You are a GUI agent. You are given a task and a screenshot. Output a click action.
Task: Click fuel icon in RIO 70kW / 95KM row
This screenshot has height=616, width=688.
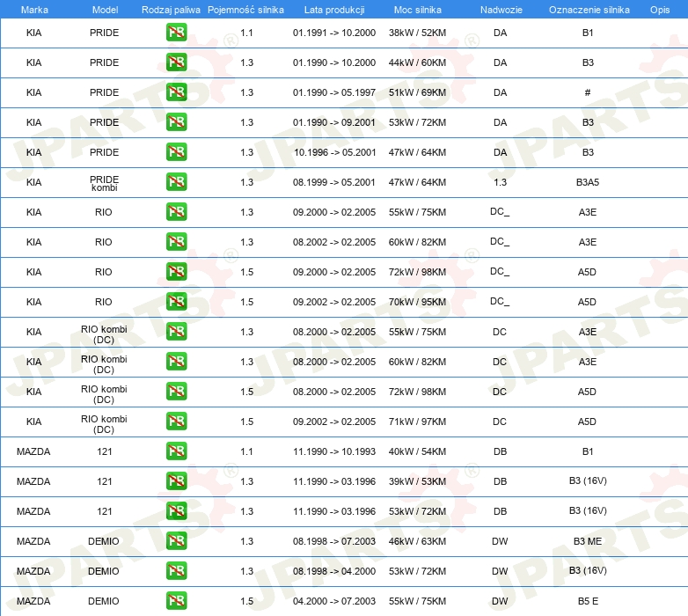(176, 302)
